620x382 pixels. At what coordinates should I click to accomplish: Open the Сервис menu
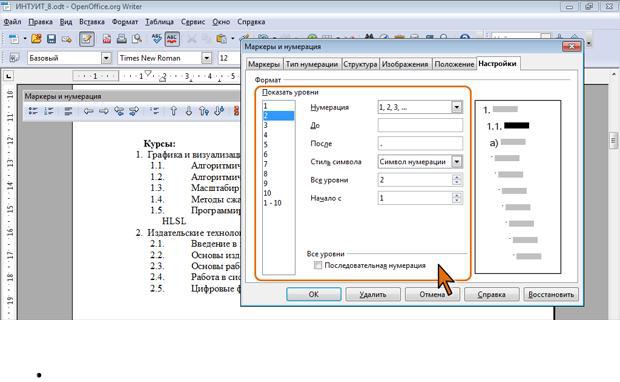tap(193, 22)
